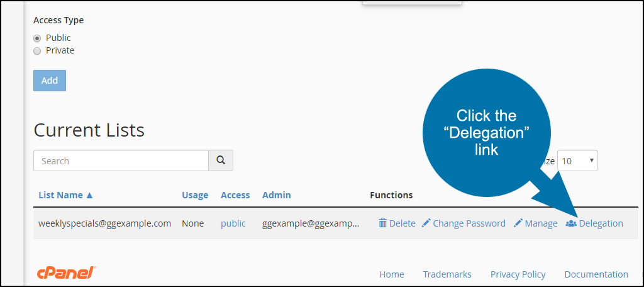Click the pencil icon beside Manage
Screen dimensions: 644x287
pyautogui.click(x=518, y=223)
